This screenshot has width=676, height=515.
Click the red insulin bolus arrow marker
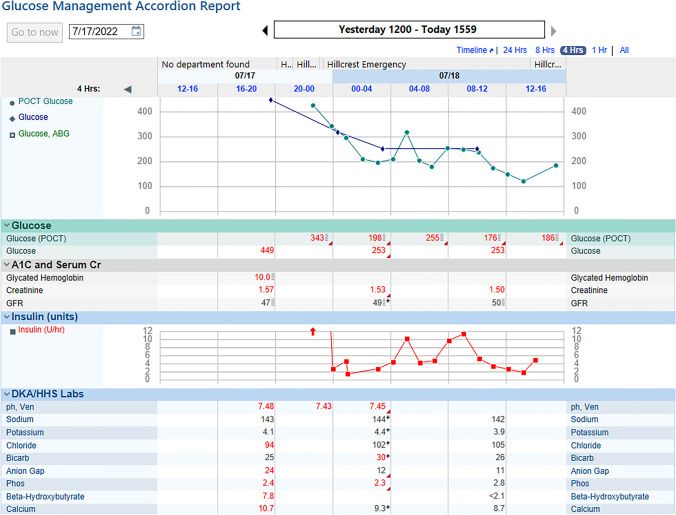point(313,330)
